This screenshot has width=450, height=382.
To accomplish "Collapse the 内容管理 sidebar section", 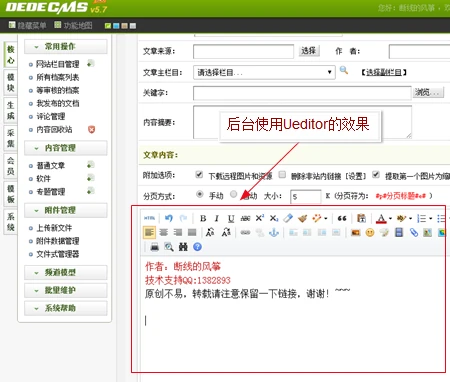I will 66,148.
